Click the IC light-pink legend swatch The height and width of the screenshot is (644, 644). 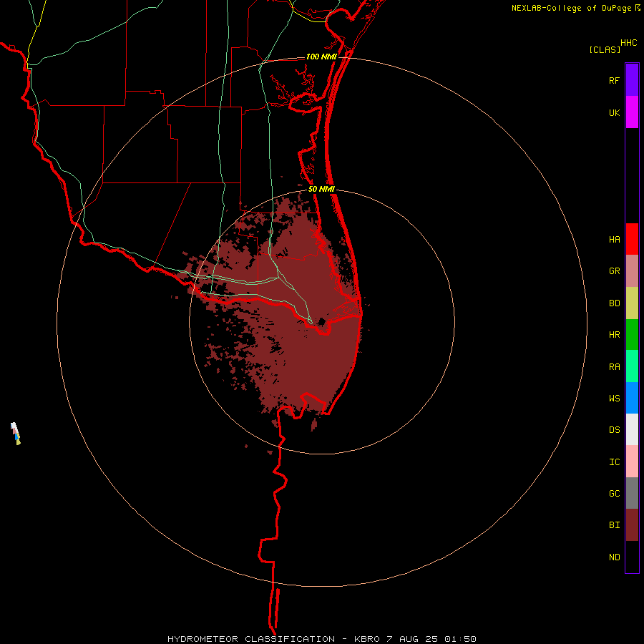pyautogui.click(x=632, y=462)
